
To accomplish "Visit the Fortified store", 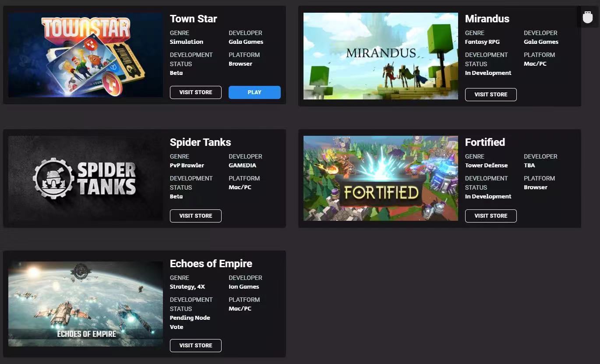I will [491, 216].
